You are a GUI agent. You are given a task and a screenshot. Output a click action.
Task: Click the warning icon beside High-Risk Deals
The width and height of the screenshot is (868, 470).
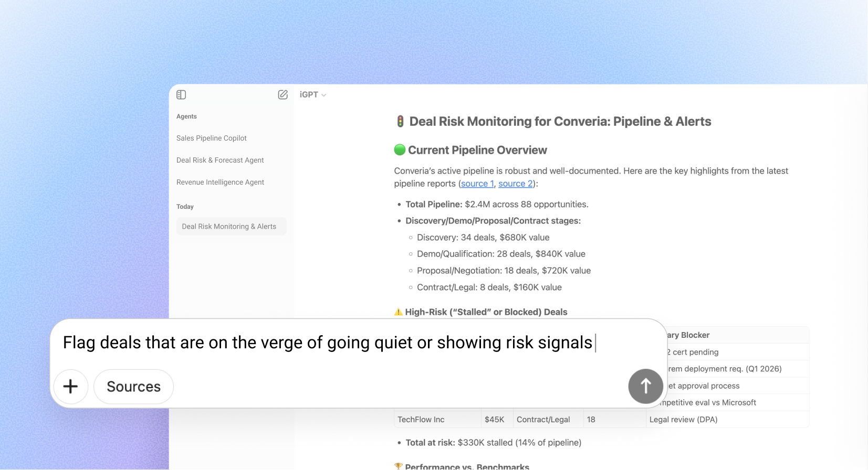click(x=399, y=312)
